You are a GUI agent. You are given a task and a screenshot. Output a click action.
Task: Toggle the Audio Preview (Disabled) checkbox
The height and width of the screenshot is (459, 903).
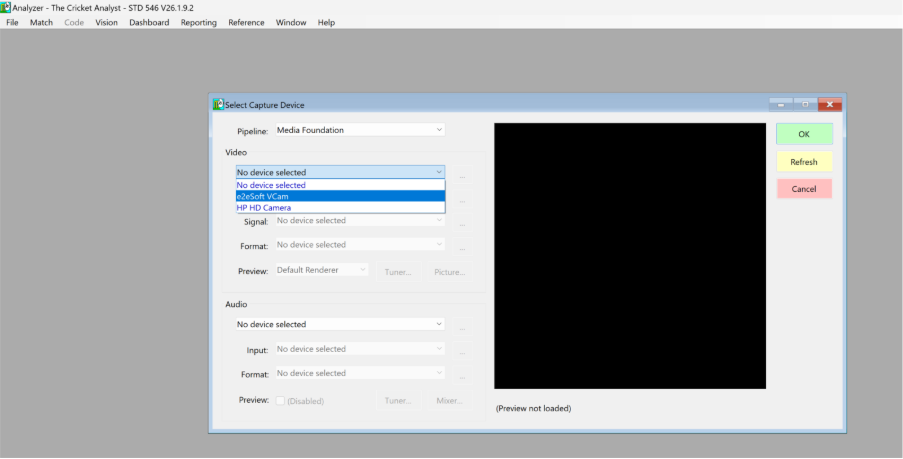pos(280,401)
